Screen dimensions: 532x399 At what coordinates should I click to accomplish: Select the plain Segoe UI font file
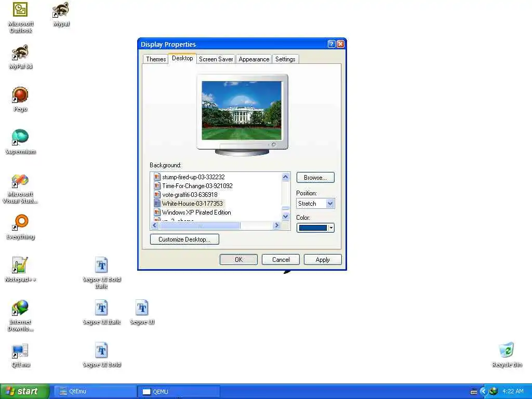click(x=142, y=312)
